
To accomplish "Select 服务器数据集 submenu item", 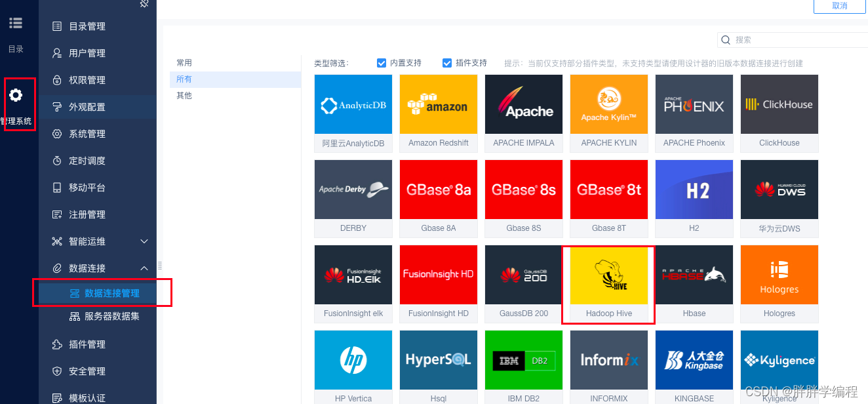I will pos(98,316).
